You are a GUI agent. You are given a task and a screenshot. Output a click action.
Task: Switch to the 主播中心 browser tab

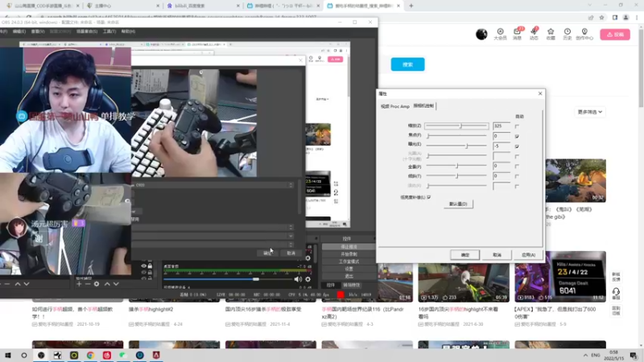(103, 6)
